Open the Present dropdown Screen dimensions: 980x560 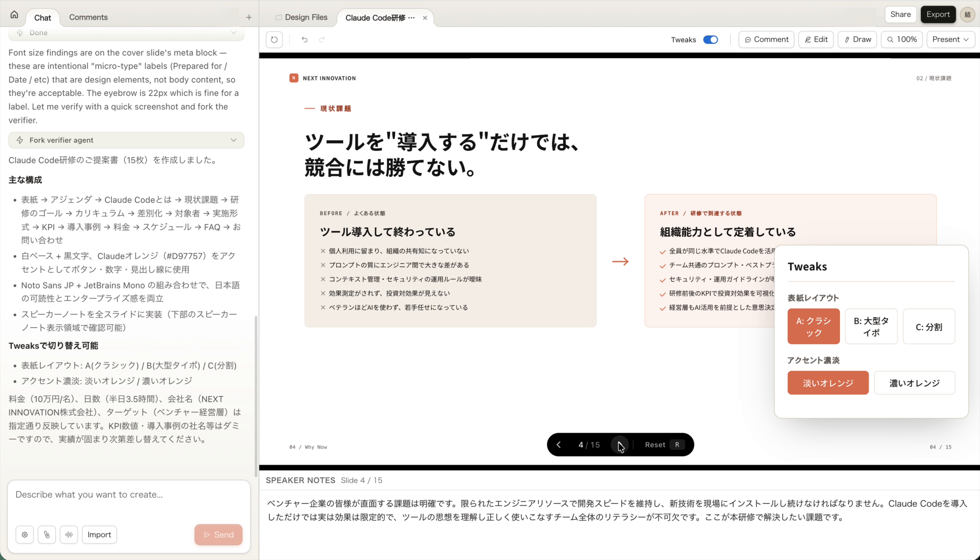pyautogui.click(x=950, y=39)
